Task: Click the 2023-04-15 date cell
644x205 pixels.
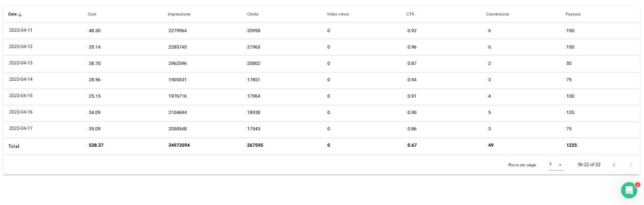Action: click(21, 96)
